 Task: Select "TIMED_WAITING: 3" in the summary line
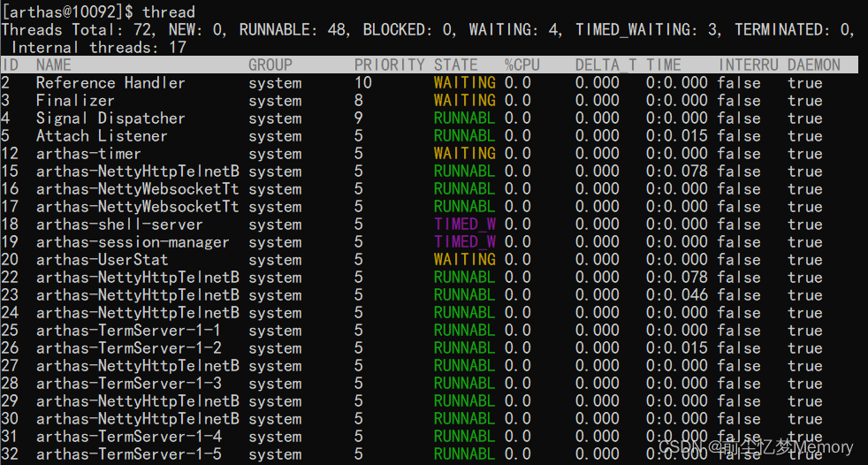pyautogui.click(x=647, y=29)
